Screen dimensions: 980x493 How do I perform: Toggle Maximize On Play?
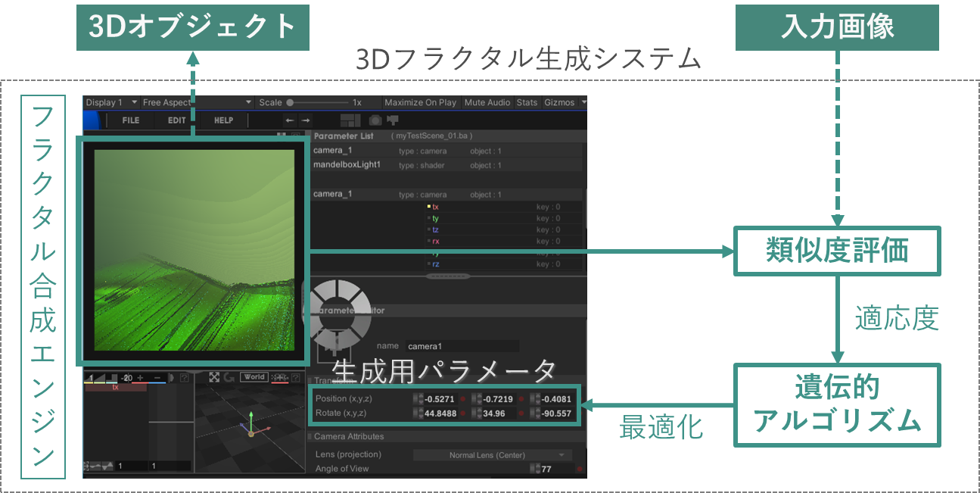(x=420, y=102)
